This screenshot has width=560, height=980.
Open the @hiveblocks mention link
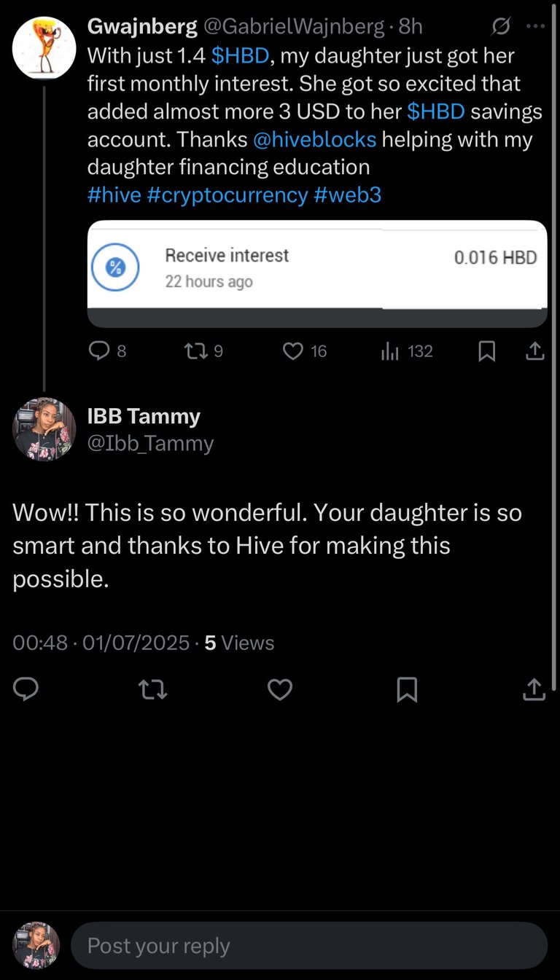click(314, 139)
